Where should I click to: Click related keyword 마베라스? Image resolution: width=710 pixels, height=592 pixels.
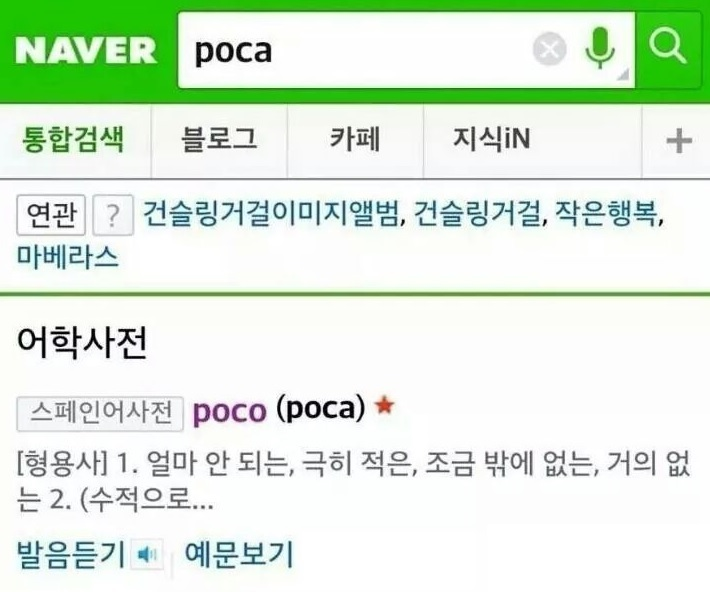(68, 257)
